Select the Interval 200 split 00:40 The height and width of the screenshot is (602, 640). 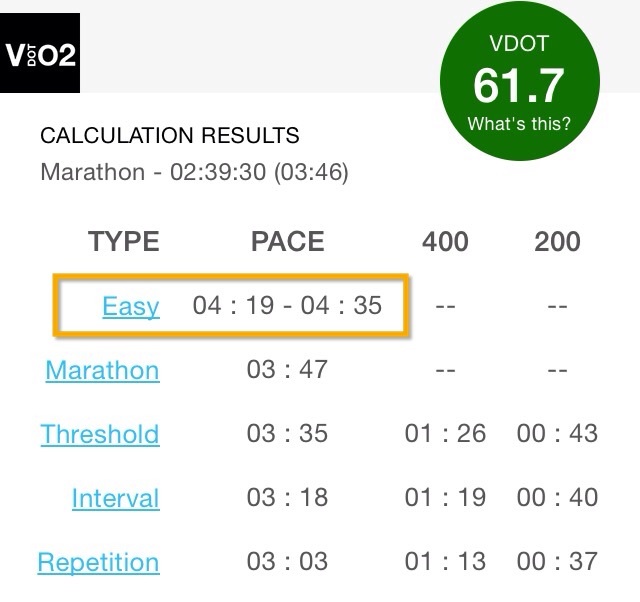[x=558, y=497]
